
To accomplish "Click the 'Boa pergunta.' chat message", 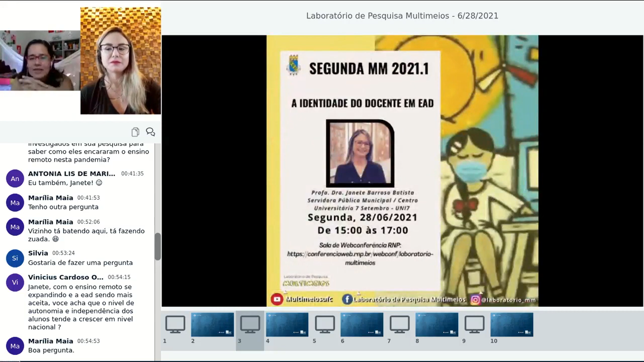I will click(x=51, y=350).
